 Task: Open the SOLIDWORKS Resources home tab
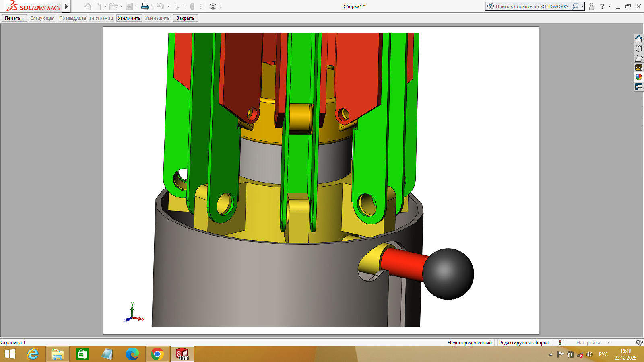pyautogui.click(x=639, y=39)
